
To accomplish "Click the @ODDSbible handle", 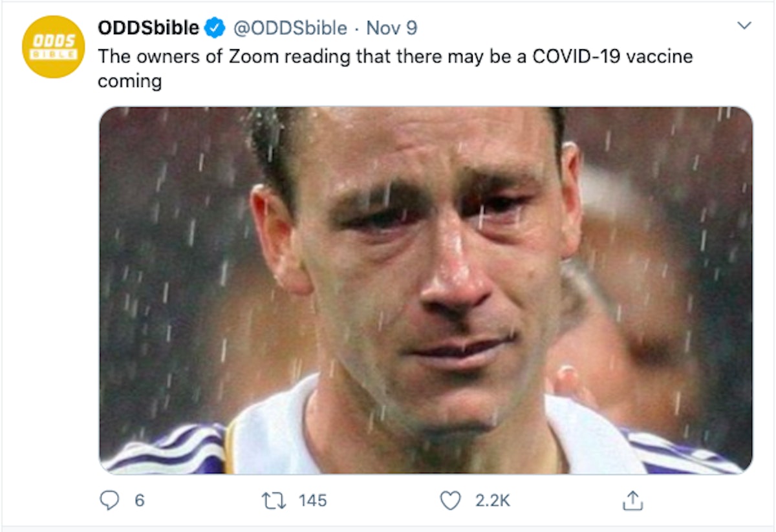I will pyautogui.click(x=288, y=28).
